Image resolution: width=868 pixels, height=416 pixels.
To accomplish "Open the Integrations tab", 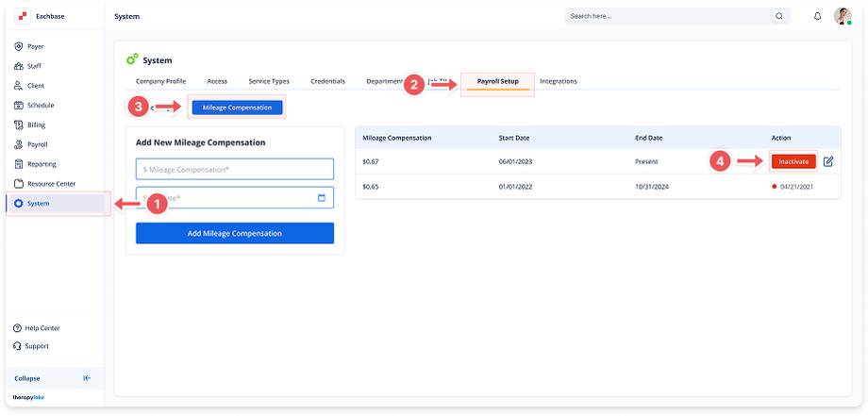I will click(559, 81).
